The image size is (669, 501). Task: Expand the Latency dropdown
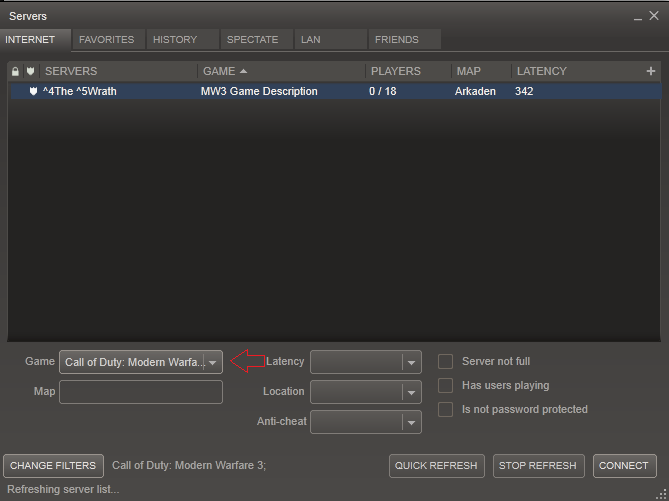410,362
